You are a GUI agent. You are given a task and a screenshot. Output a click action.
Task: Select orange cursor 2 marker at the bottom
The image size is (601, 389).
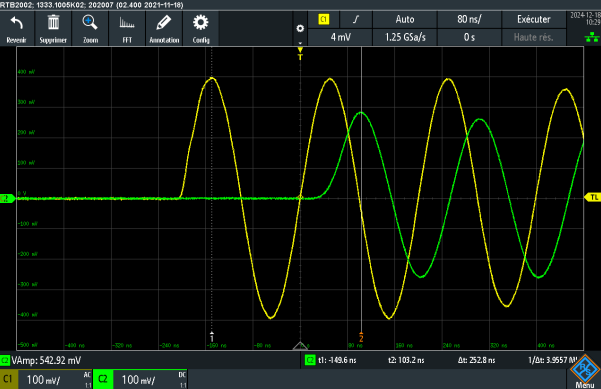click(361, 337)
